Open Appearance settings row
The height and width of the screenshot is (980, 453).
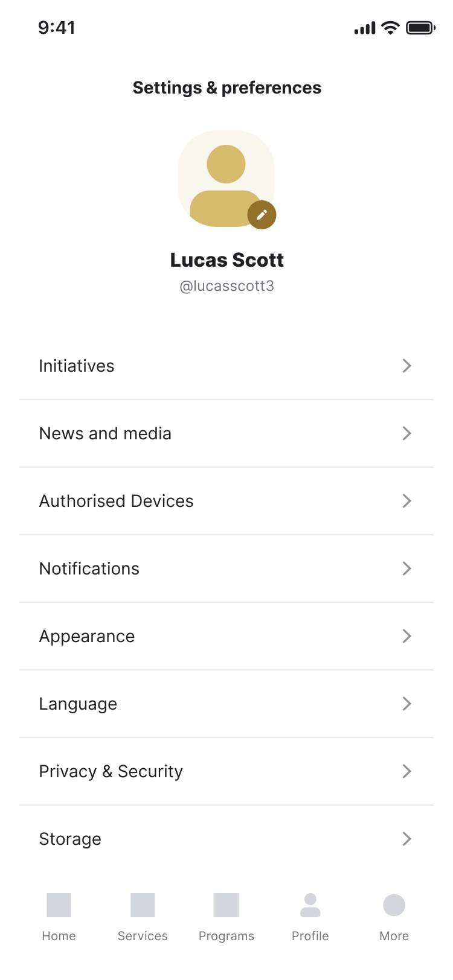coord(226,636)
